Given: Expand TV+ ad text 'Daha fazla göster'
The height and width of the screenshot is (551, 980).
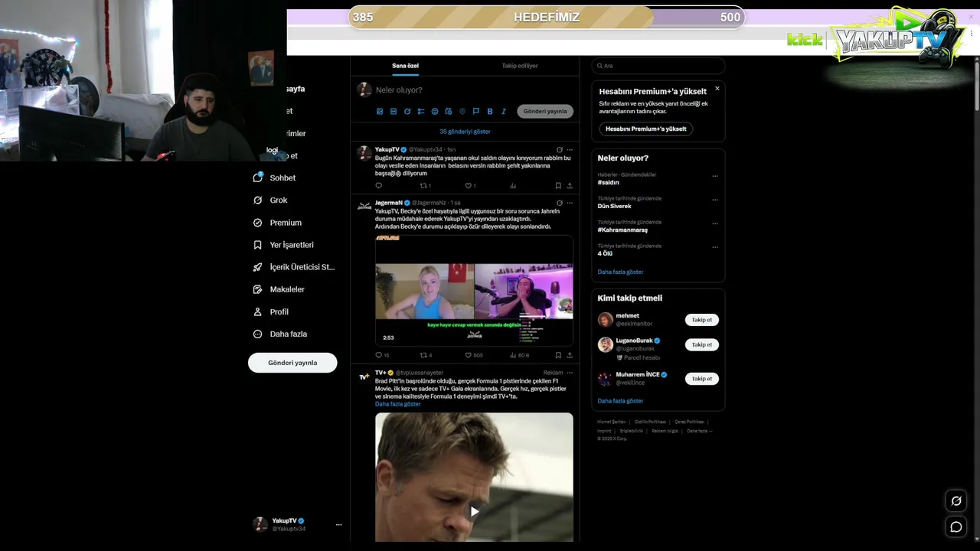Looking at the screenshot, I should 398,404.
